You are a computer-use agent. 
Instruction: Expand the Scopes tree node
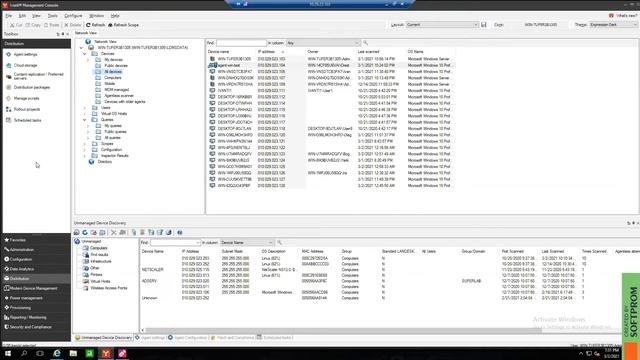[x=85, y=144]
